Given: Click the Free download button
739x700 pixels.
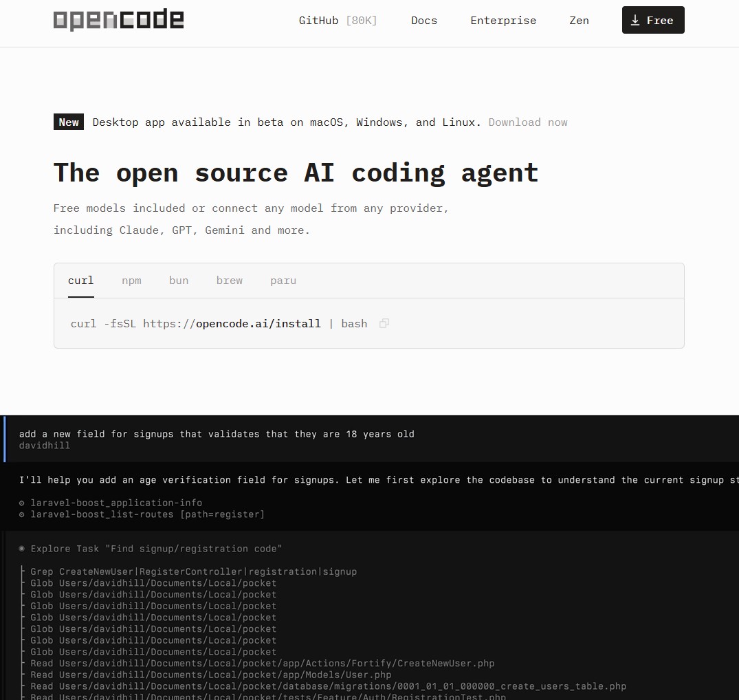Looking at the screenshot, I should click(653, 20).
